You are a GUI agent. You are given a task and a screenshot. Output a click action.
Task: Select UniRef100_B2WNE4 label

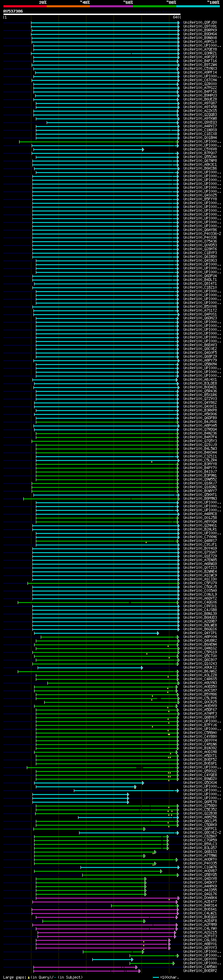[200, 571]
